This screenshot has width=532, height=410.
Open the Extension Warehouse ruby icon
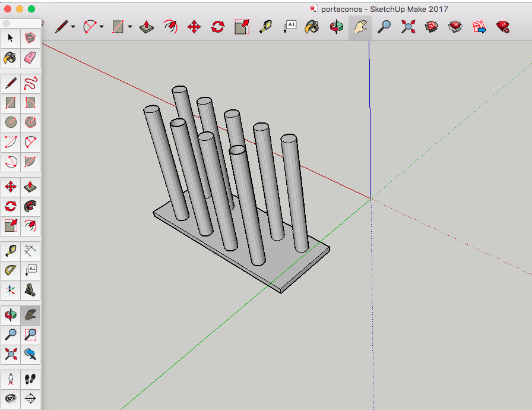pyautogui.click(x=455, y=27)
